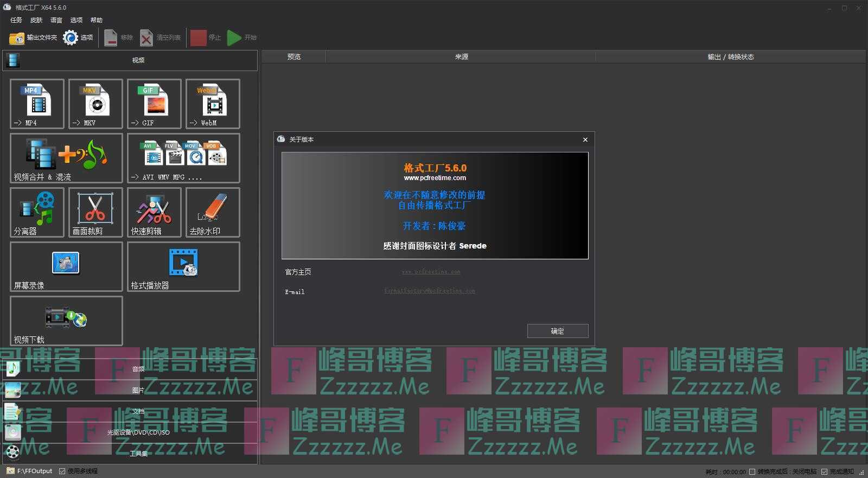Open the watermark removal tool (去除水印)
The height and width of the screenshot is (478, 868).
[213, 212]
